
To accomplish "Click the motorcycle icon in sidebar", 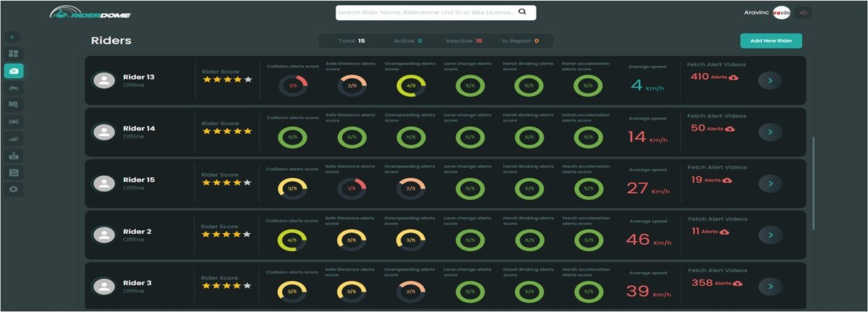I will (x=14, y=88).
